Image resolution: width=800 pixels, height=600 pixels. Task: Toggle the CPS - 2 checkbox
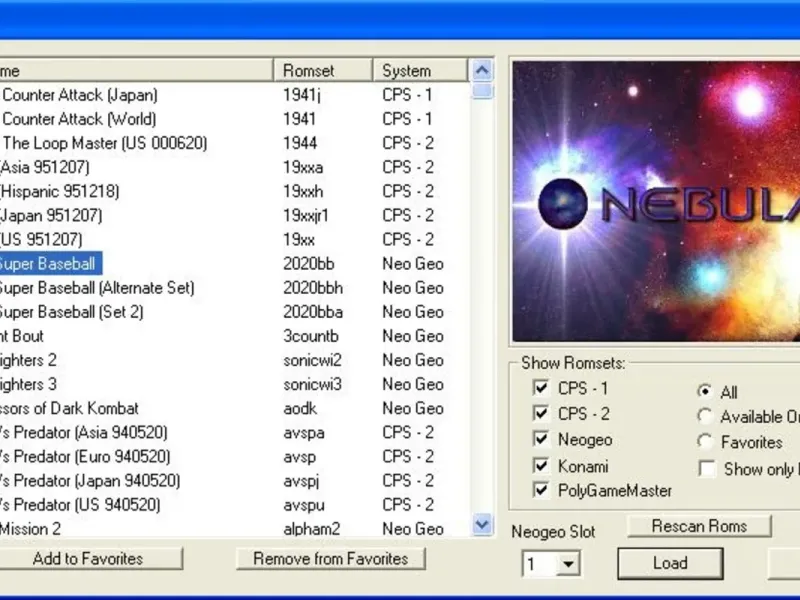(x=541, y=413)
